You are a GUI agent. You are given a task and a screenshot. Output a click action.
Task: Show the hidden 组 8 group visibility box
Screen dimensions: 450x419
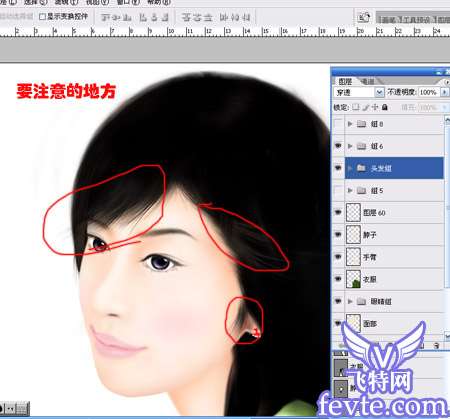338,124
